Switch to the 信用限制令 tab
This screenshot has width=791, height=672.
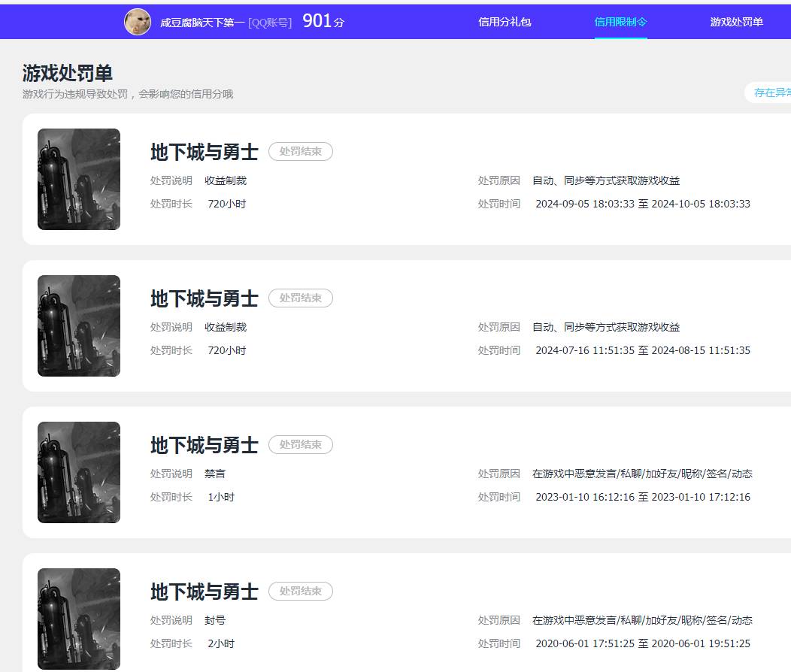620,22
